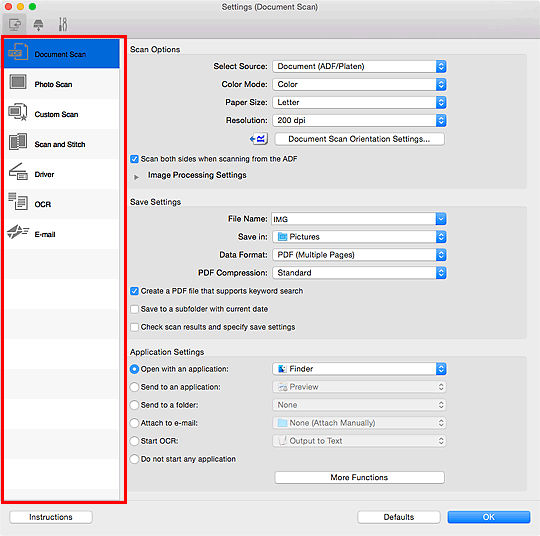Click the Driver sidebar icon
The height and width of the screenshot is (536, 540).
pyautogui.click(x=18, y=172)
